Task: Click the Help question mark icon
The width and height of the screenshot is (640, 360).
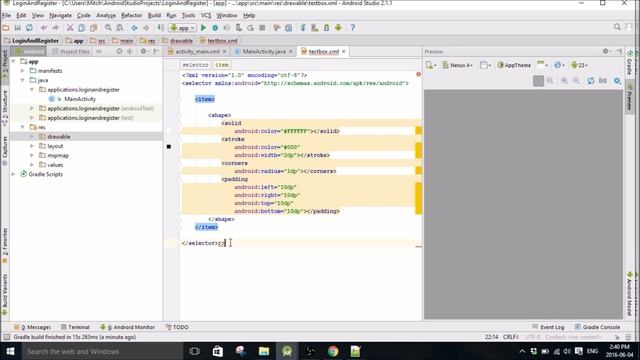Action: [353, 28]
